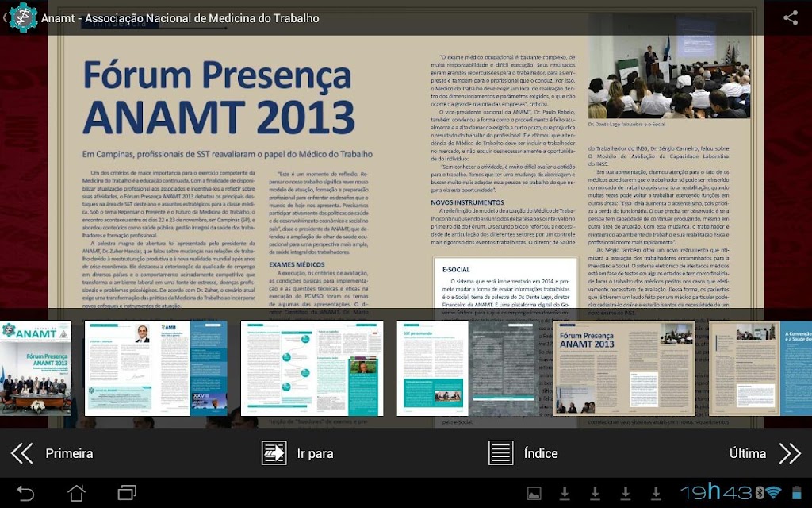
Task: Jump to last page with double-right arrows
Action: [791, 453]
